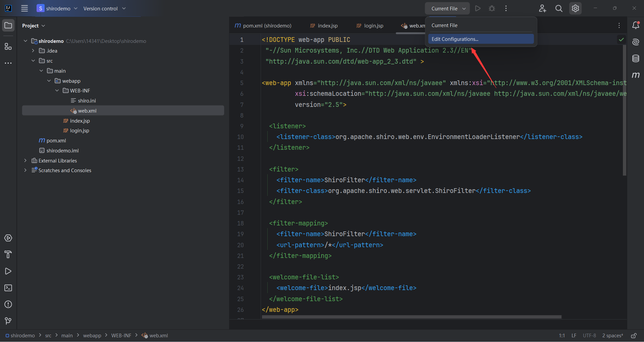644x342 pixels.
Task: Open the Project tool window folder icon
Action: click(x=8, y=25)
